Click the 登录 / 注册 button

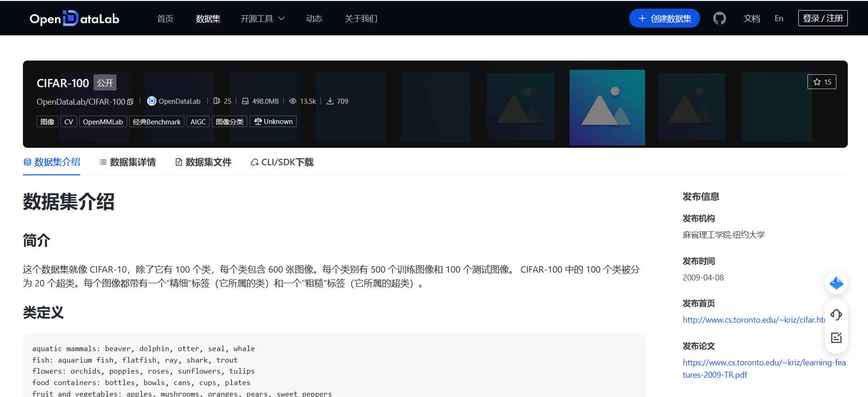tap(823, 18)
